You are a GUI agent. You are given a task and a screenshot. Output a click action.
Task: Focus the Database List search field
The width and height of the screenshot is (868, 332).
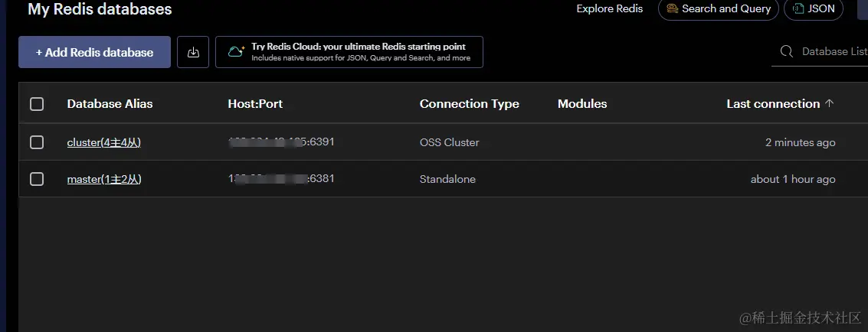click(820, 51)
